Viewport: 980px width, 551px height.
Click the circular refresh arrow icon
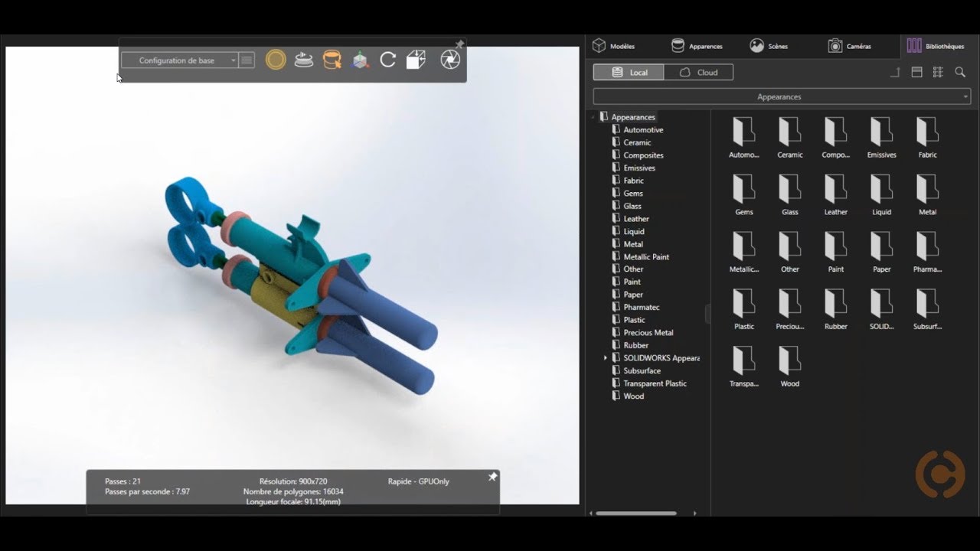pos(387,60)
